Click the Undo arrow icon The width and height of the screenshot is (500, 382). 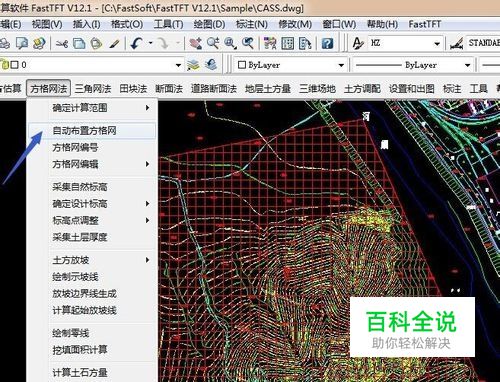click(x=137, y=43)
